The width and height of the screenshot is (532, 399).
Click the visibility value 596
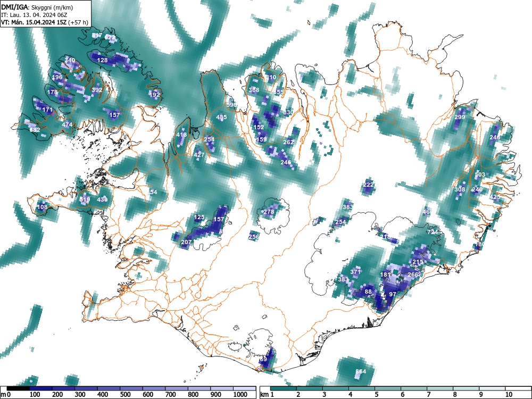point(231,105)
